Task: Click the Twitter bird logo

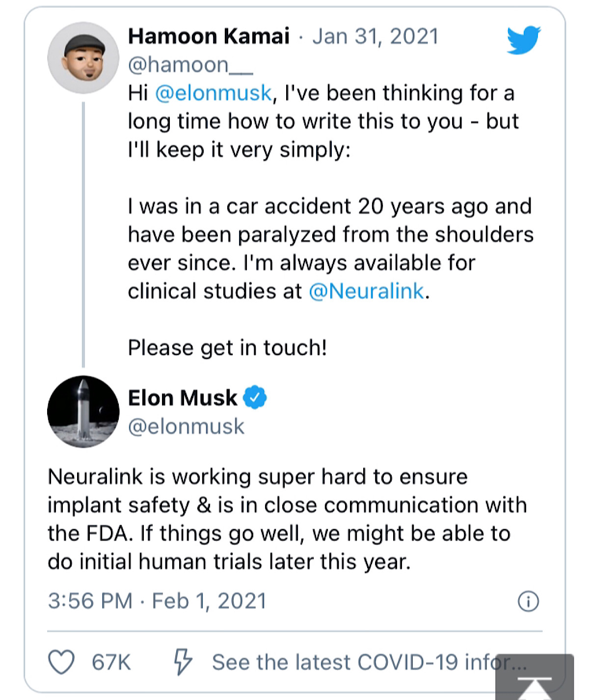Action: pyautogui.click(x=523, y=39)
